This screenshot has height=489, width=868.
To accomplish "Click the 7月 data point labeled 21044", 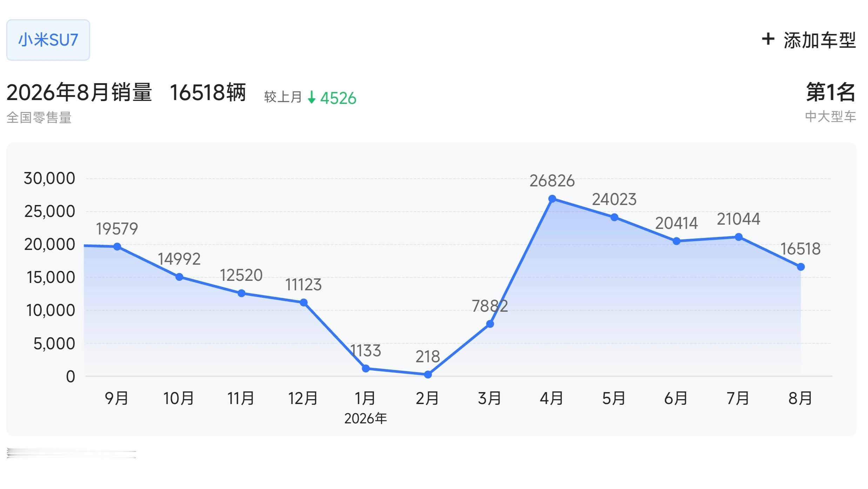I will (739, 237).
